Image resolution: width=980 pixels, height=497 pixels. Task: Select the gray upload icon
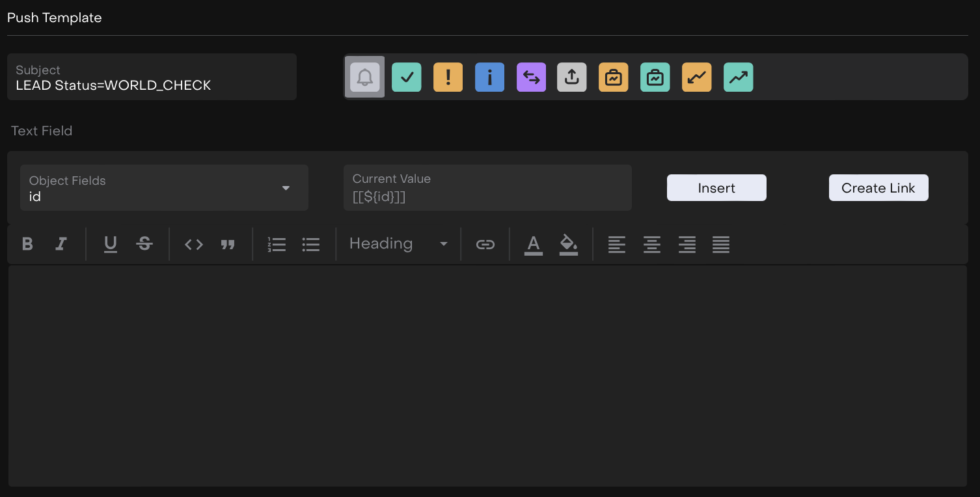tap(572, 77)
